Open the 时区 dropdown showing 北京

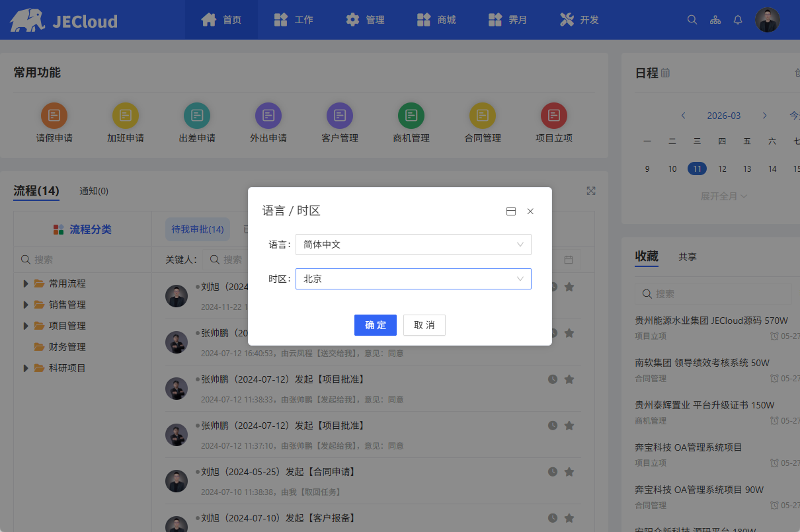(x=413, y=279)
